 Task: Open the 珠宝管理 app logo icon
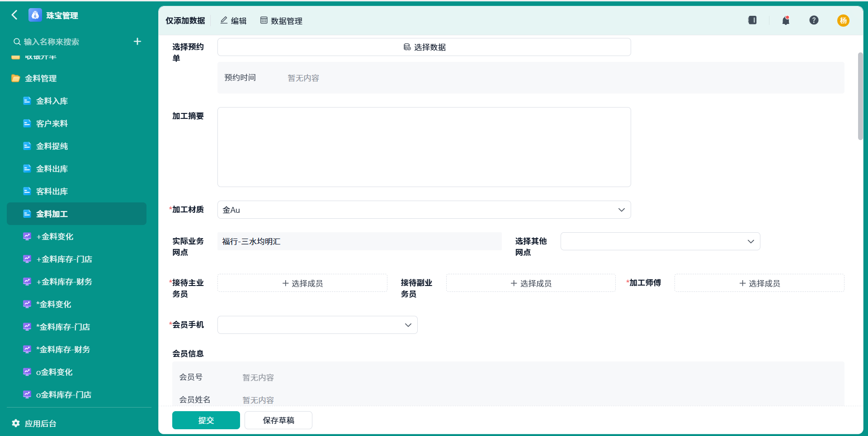point(35,15)
